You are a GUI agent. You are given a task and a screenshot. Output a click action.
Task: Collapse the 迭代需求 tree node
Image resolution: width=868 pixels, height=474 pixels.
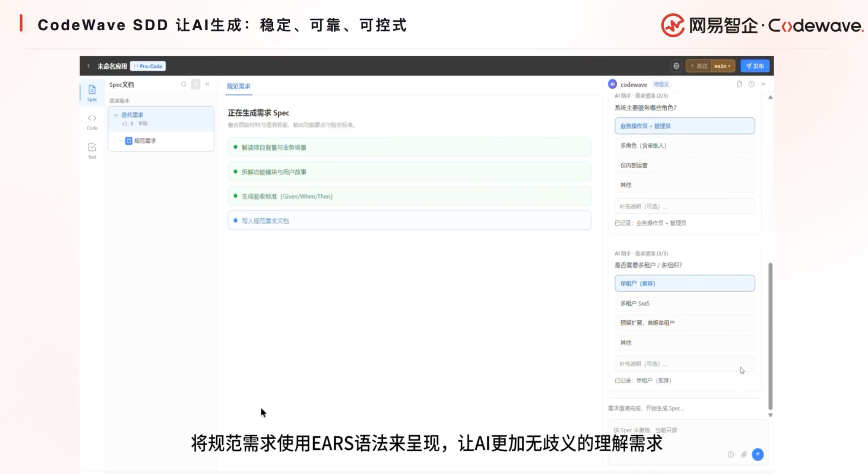[x=116, y=115]
